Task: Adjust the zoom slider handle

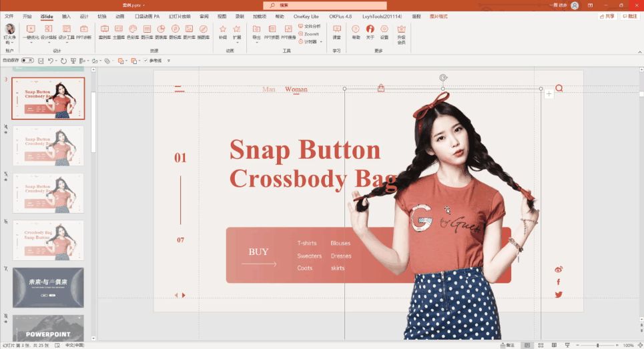Action: 597,345
